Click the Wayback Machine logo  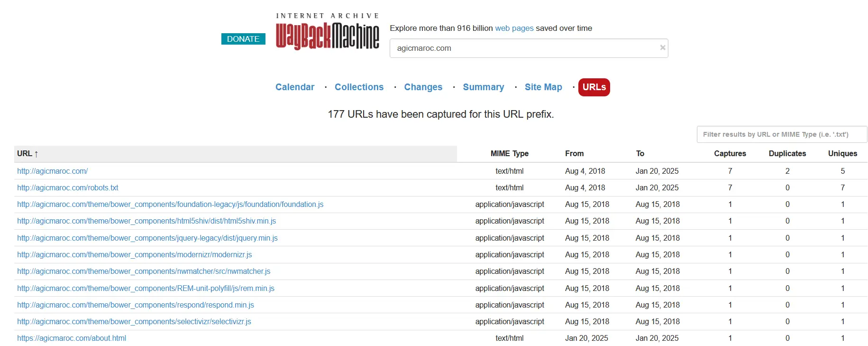327,32
